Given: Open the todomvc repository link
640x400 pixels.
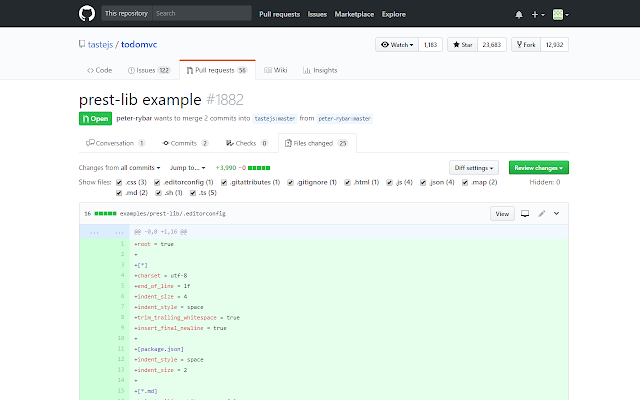Looking at the screenshot, I should [x=139, y=44].
